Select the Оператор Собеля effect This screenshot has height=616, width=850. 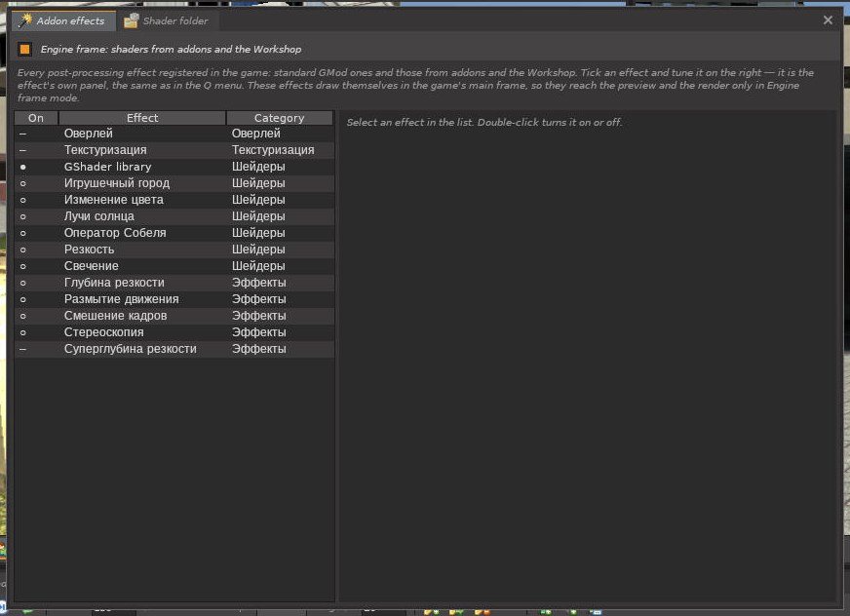tap(174, 233)
